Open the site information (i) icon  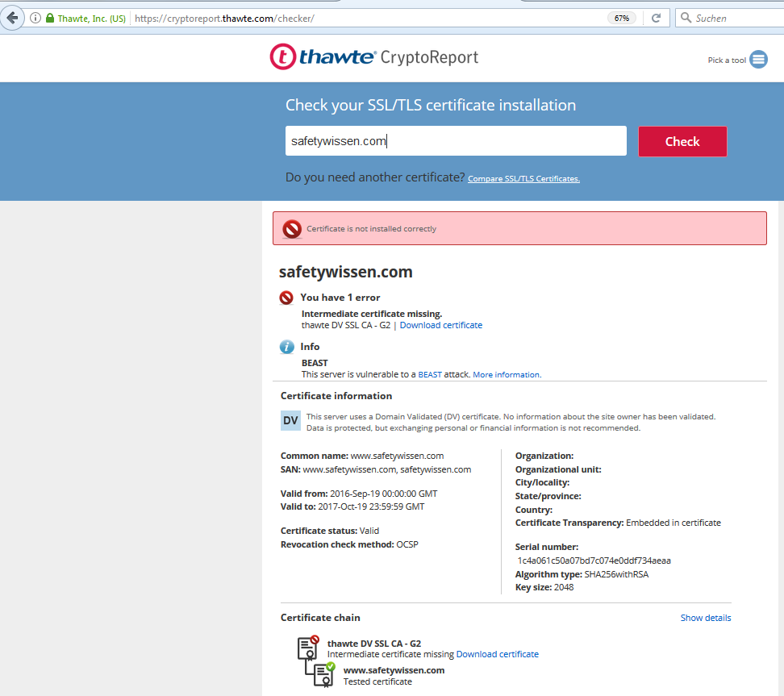[x=35, y=18]
